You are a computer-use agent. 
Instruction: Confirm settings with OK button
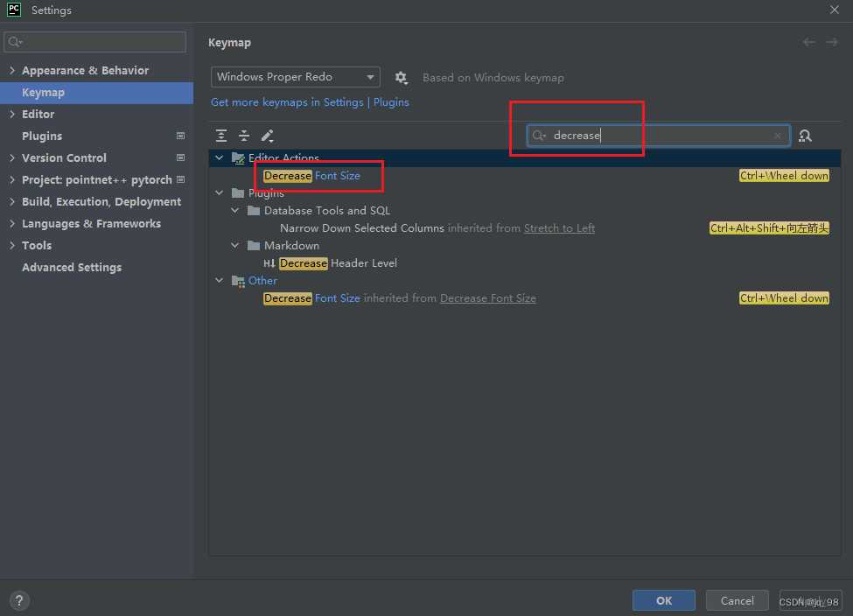664,601
